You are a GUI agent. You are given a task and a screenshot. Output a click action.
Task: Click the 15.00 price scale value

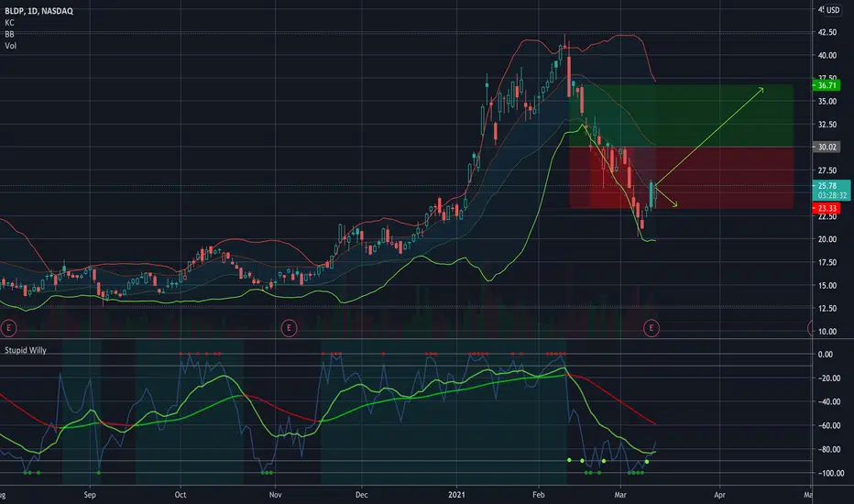(x=827, y=286)
